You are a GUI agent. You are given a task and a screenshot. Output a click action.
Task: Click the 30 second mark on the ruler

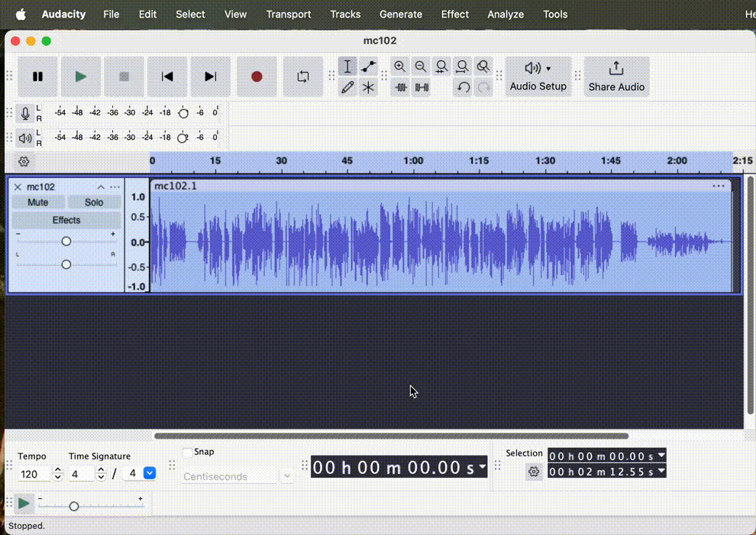[281, 160]
